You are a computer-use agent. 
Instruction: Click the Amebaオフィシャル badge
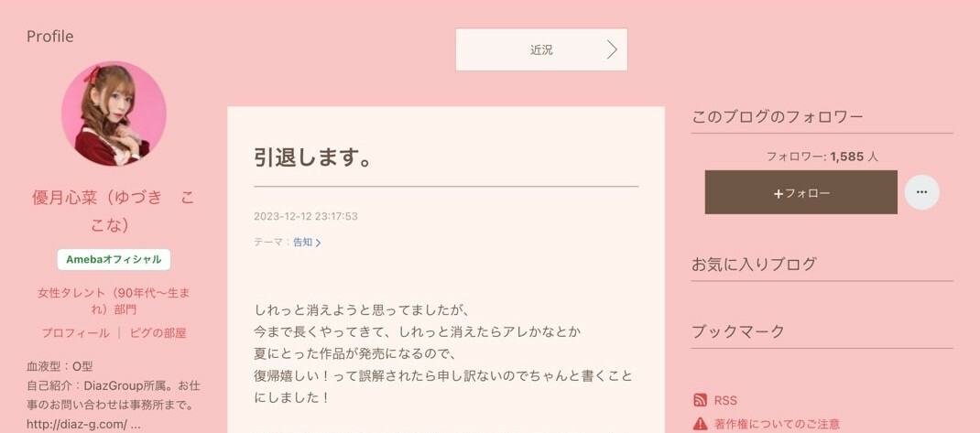tap(114, 259)
